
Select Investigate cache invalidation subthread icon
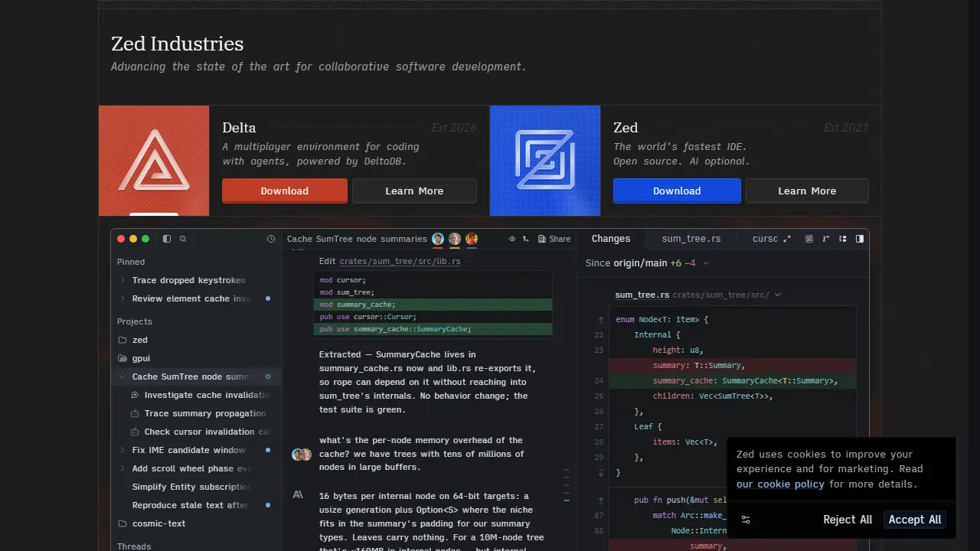[135, 395]
